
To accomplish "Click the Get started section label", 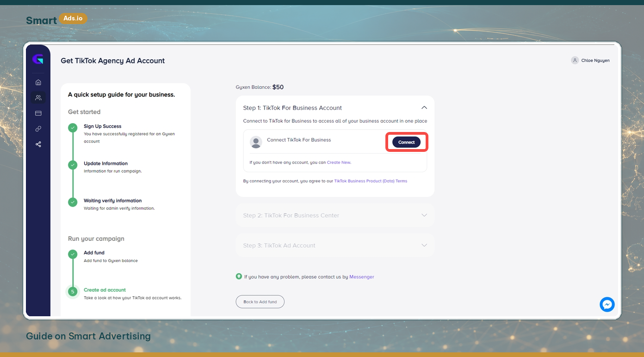I will pos(84,112).
